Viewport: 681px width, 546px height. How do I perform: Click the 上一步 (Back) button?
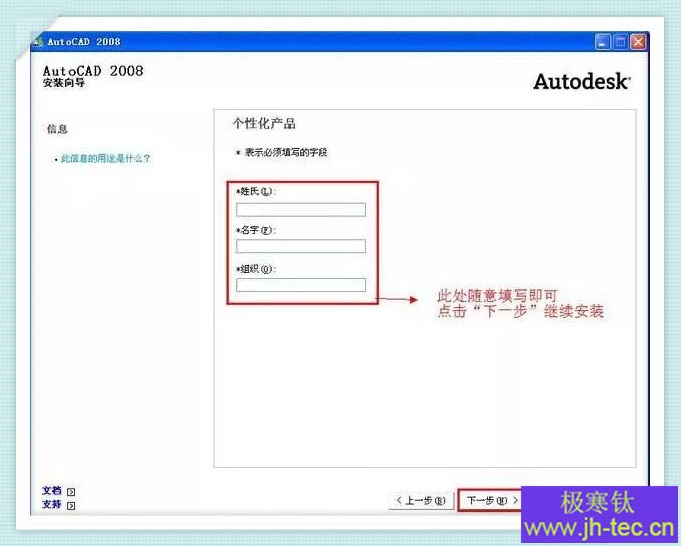pyautogui.click(x=421, y=500)
